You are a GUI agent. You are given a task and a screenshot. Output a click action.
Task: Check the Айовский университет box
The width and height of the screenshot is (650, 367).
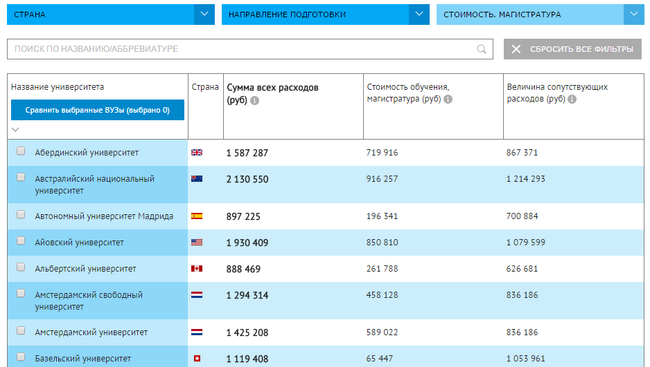point(20,241)
